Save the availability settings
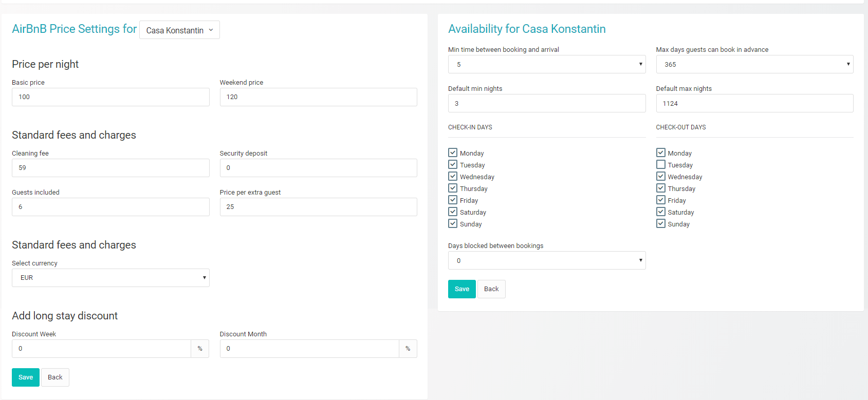Viewport: 868px width, 400px height. pyautogui.click(x=462, y=289)
